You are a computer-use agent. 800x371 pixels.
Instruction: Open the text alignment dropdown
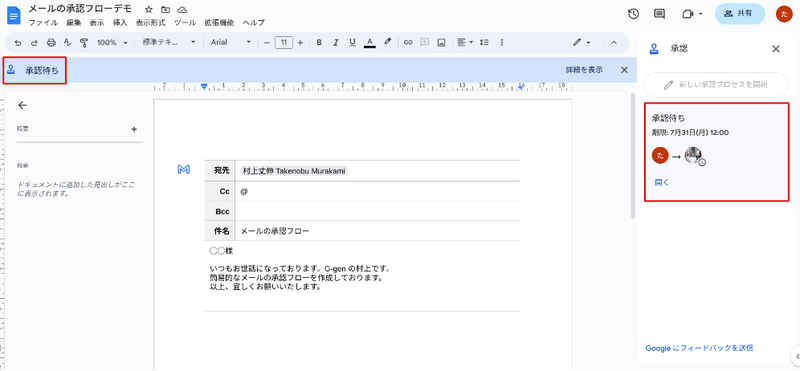pos(464,42)
